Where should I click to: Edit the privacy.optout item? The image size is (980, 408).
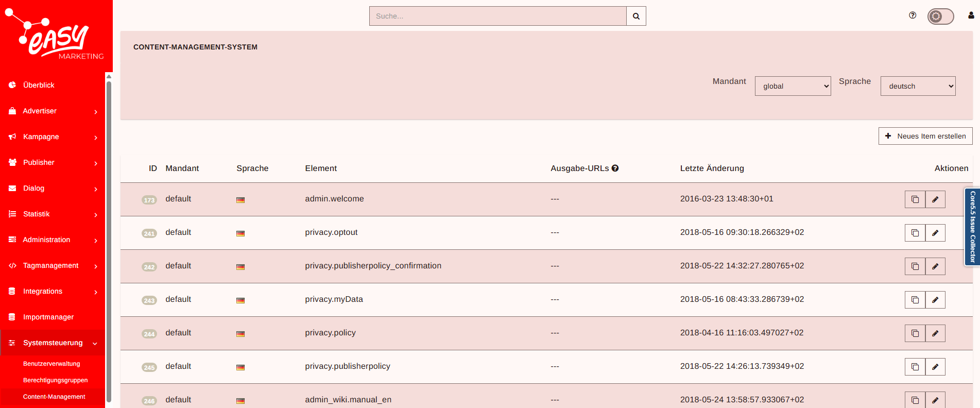(x=935, y=233)
